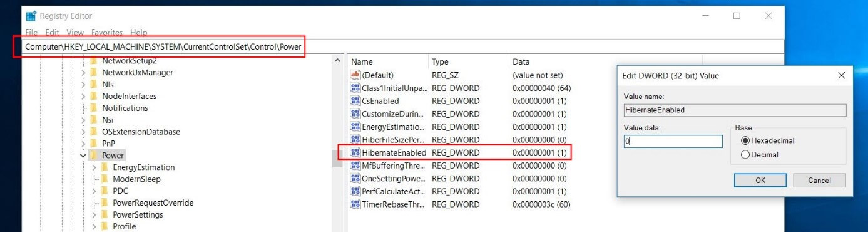The image size is (868, 232).
Task: Select the HiberFileSizePer... DWORD icon
Action: coord(355,140)
